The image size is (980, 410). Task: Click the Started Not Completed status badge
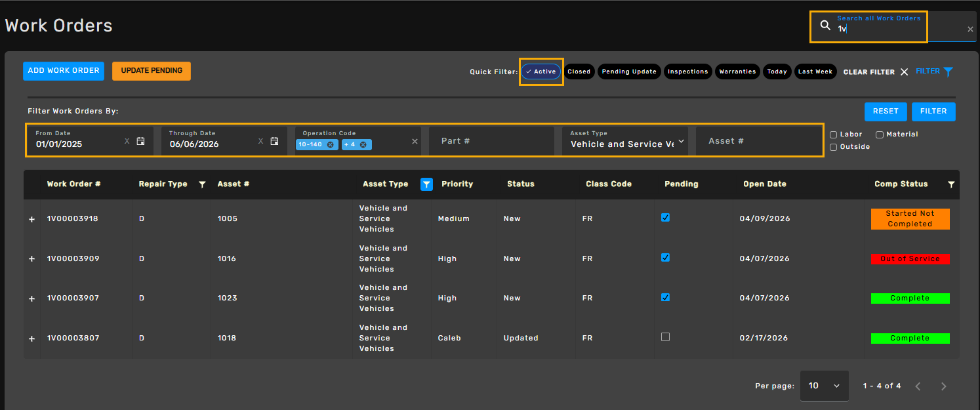(x=910, y=218)
